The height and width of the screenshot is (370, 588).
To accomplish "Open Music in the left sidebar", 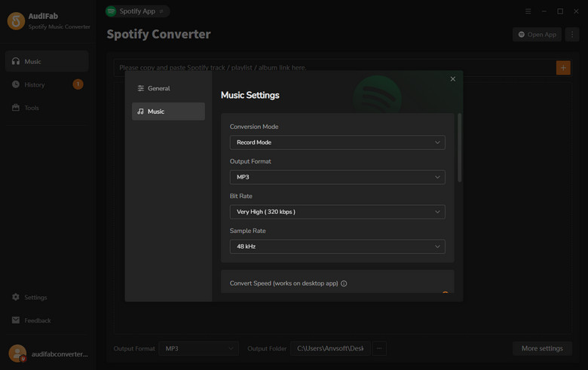I will [x=47, y=61].
